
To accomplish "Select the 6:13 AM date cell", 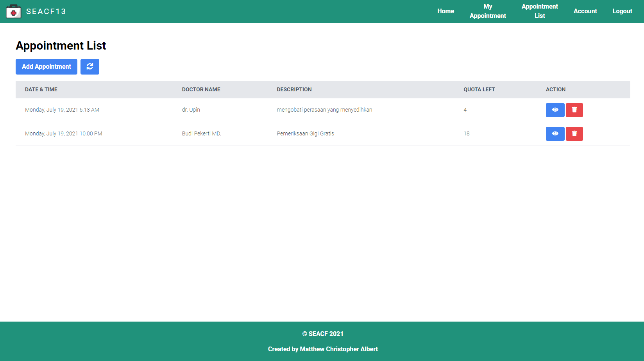I will 62,110.
